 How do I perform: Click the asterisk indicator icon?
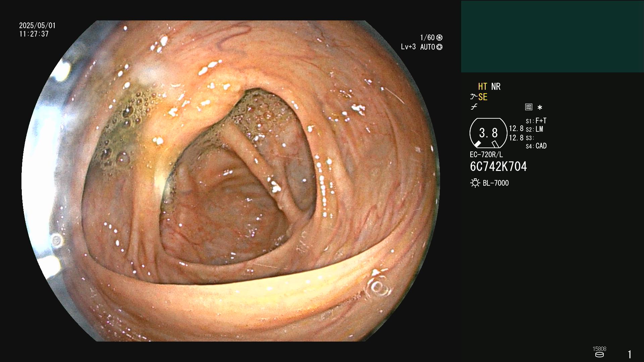tap(540, 107)
